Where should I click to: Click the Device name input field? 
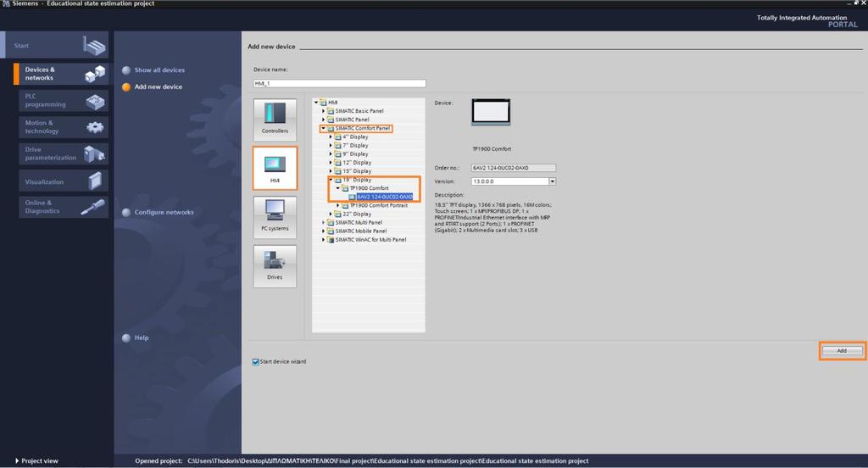339,83
